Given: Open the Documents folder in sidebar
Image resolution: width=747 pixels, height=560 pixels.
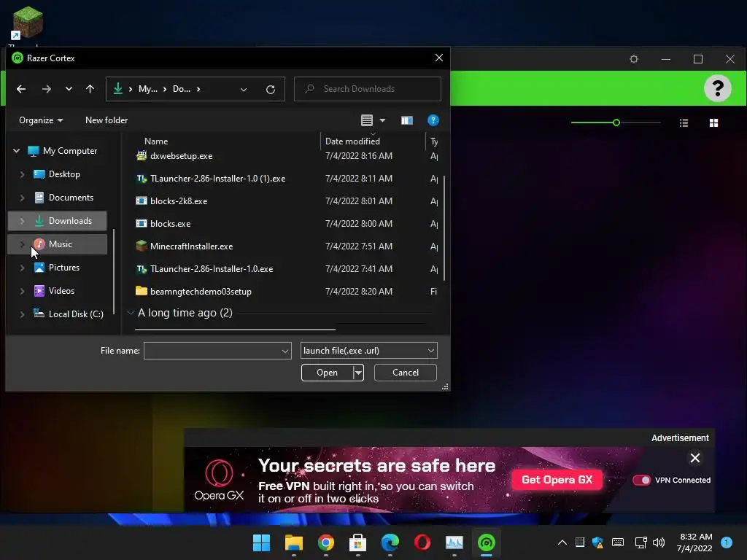Looking at the screenshot, I should click(71, 198).
